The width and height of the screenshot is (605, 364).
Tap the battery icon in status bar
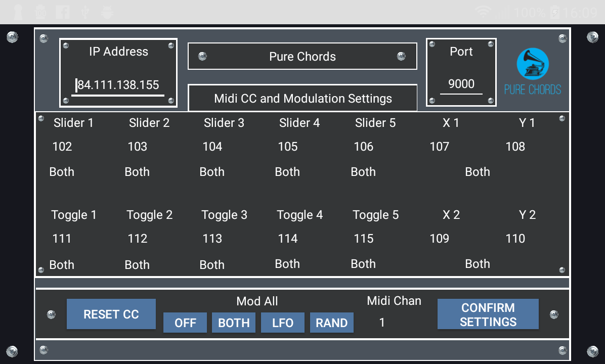coord(554,12)
